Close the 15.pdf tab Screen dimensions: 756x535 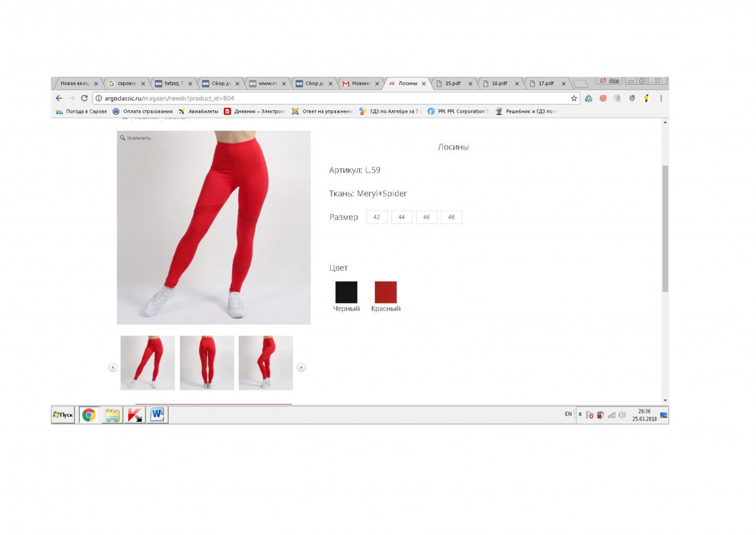tap(470, 84)
